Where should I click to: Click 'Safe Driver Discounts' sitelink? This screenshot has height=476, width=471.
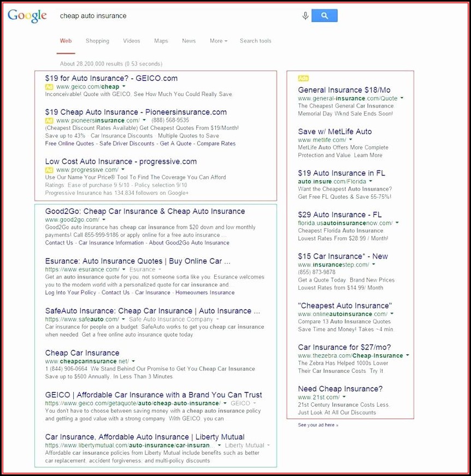[x=127, y=144]
